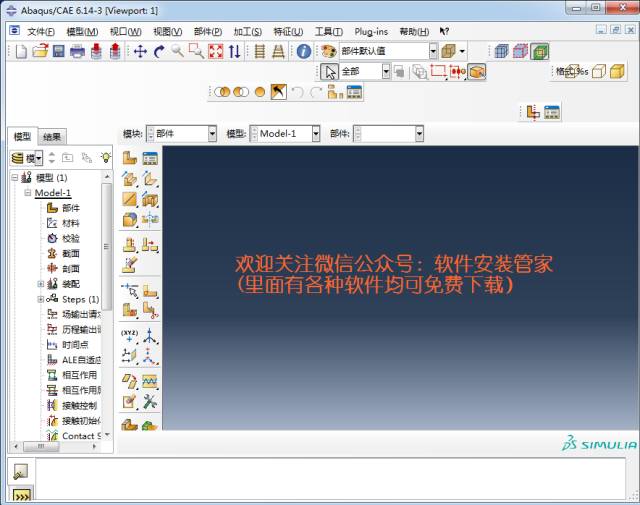Select the Pan view tool

[x=140, y=51]
